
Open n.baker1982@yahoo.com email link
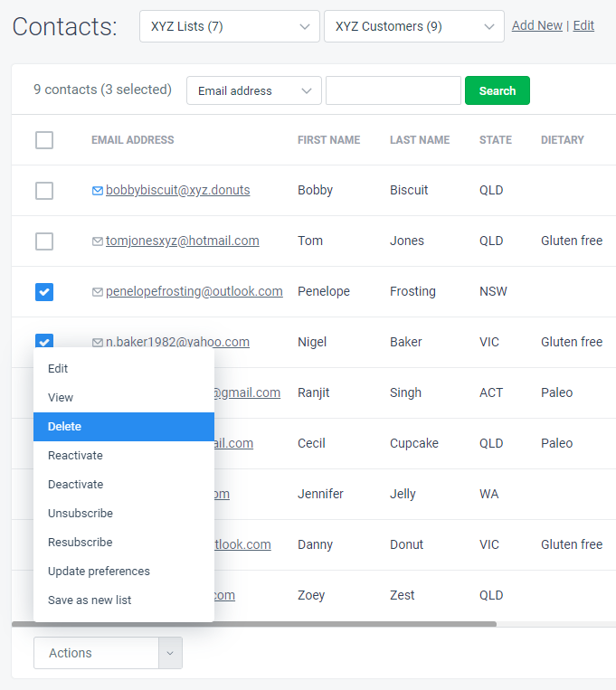[x=177, y=342]
